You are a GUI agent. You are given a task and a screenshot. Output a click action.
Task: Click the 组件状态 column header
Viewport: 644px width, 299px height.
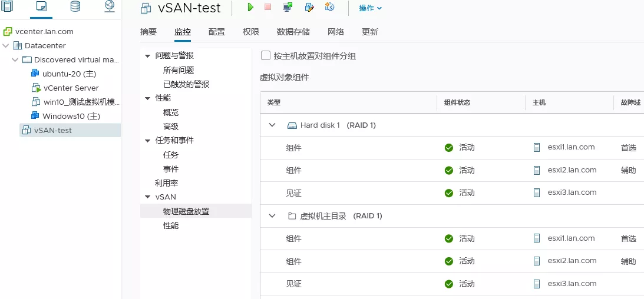[x=457, y=102]
